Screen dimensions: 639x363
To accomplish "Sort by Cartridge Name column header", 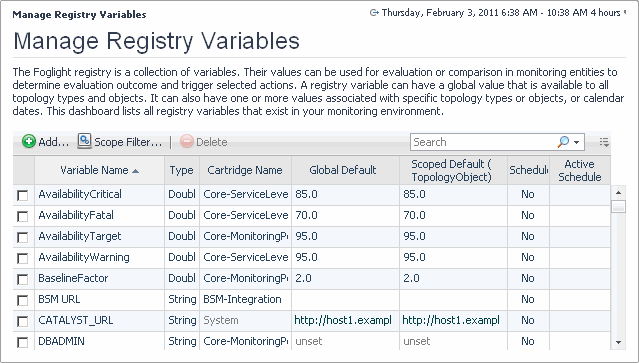I will pyautogui.click(x=245, y=170).
